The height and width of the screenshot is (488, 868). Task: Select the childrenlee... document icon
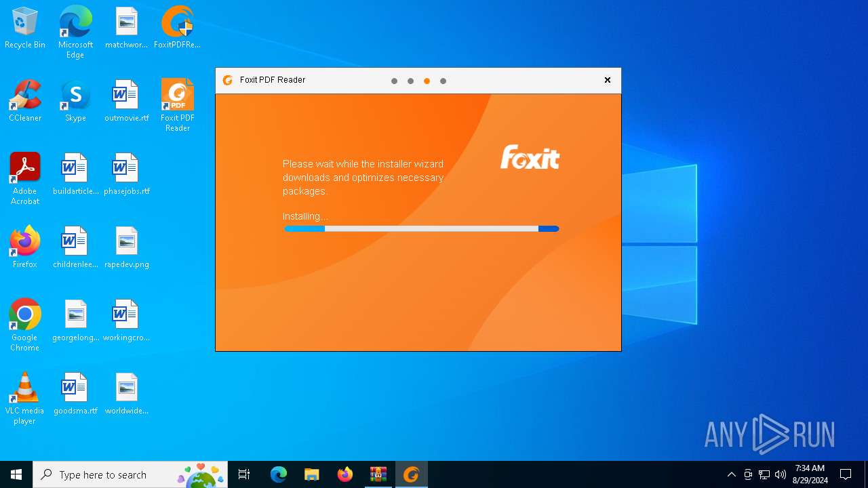(x=75, y=247)
